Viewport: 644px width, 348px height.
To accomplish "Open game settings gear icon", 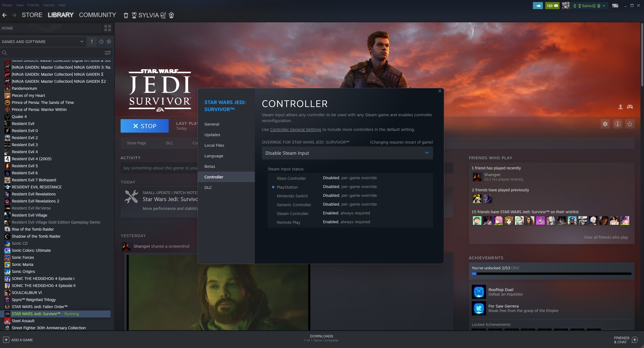I will [x=605, y=124].
